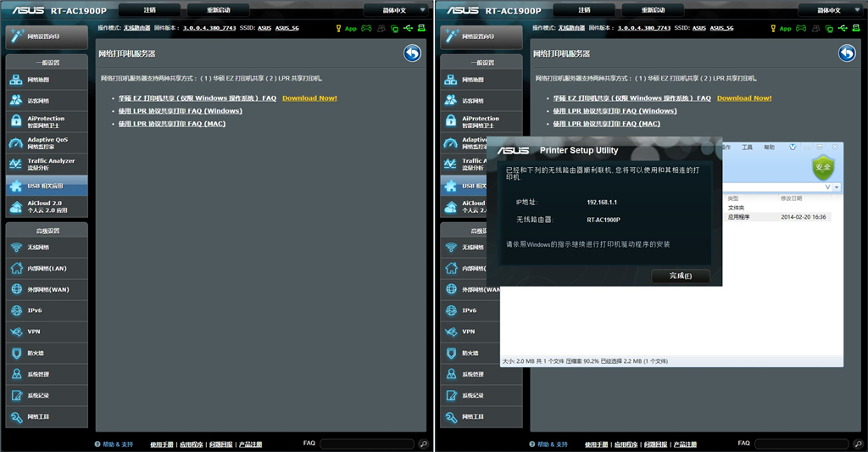Open 无线网络 wireless settings in left screenshot
Viewport: 868px width, 452px height.
(x=47, y=248)
